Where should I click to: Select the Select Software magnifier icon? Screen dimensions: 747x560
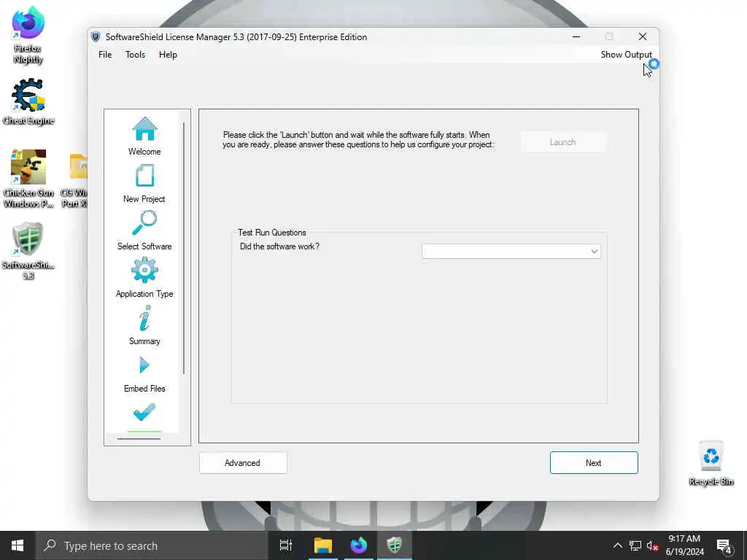144,223
